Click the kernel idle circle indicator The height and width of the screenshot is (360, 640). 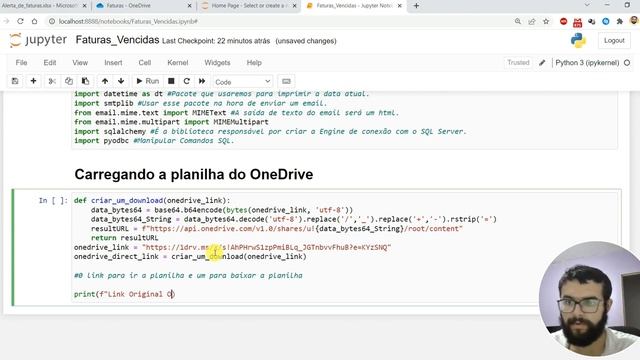tap(627, 63)
